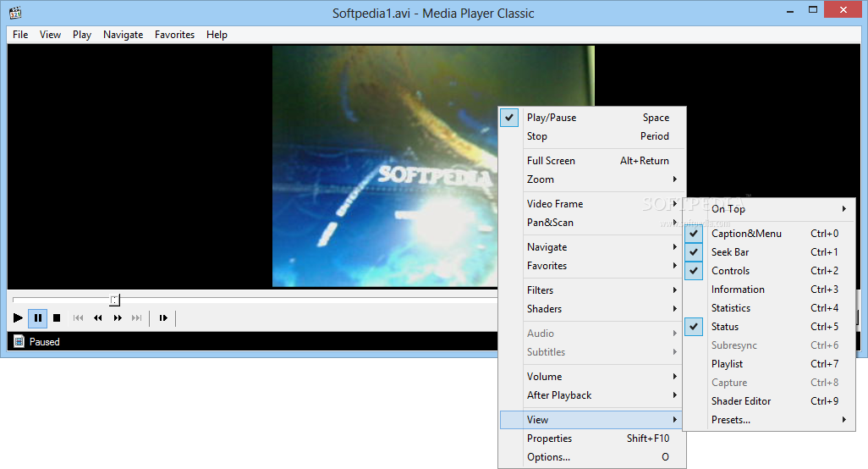The height and width of the screenshot is (469, 868).
Task: Expand the On Top submenu
Action: [770, 209]
